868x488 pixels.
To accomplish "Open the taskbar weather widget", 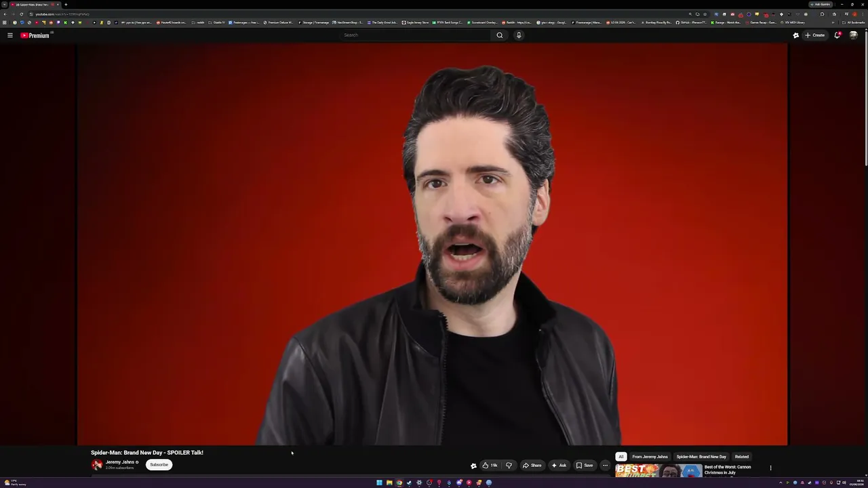I will tap(15, 483).
